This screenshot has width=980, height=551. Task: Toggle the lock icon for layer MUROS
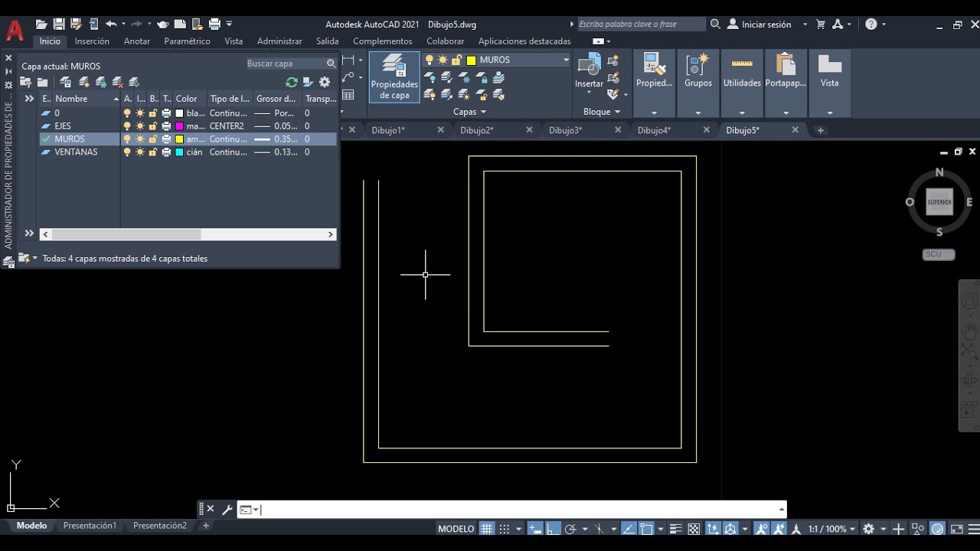153,139
